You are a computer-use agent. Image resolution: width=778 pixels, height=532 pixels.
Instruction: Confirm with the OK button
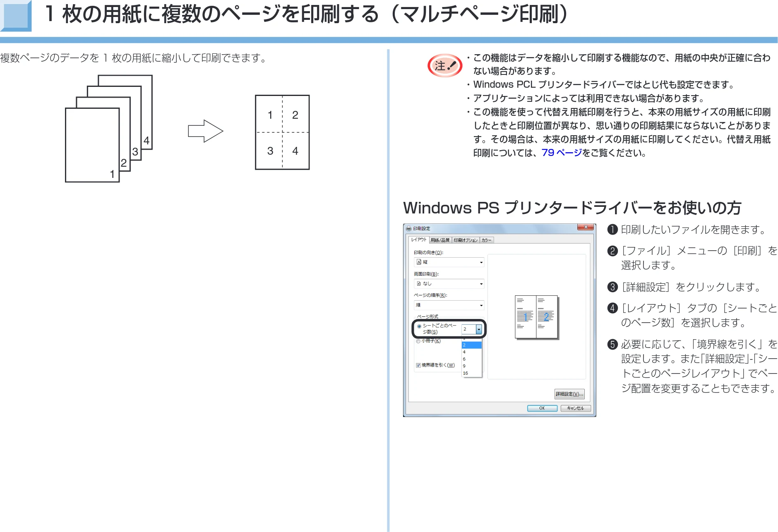[x=542, y=408]
